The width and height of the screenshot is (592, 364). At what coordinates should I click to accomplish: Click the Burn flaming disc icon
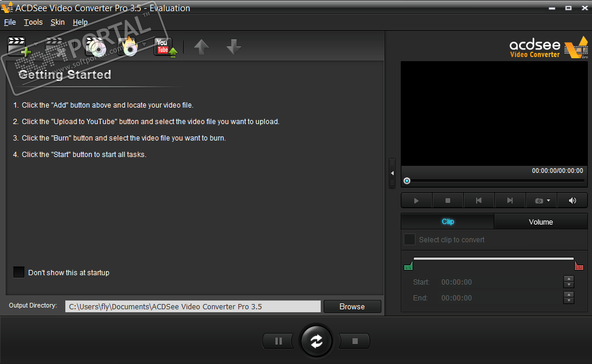pyautogui.click(x=128, y=46)
